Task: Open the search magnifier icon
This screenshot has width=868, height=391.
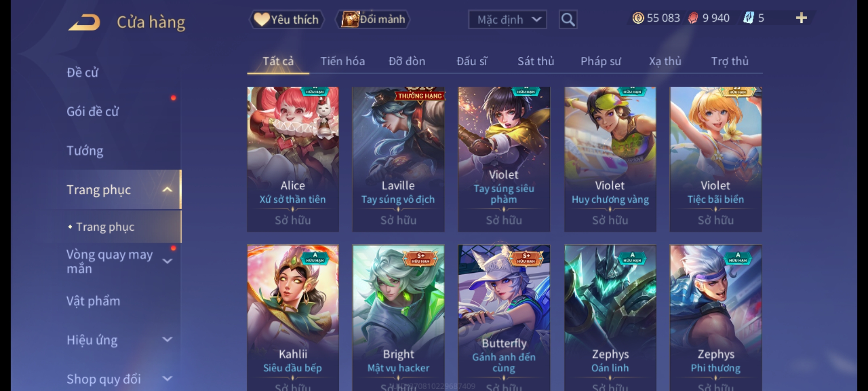Action: 568,20
